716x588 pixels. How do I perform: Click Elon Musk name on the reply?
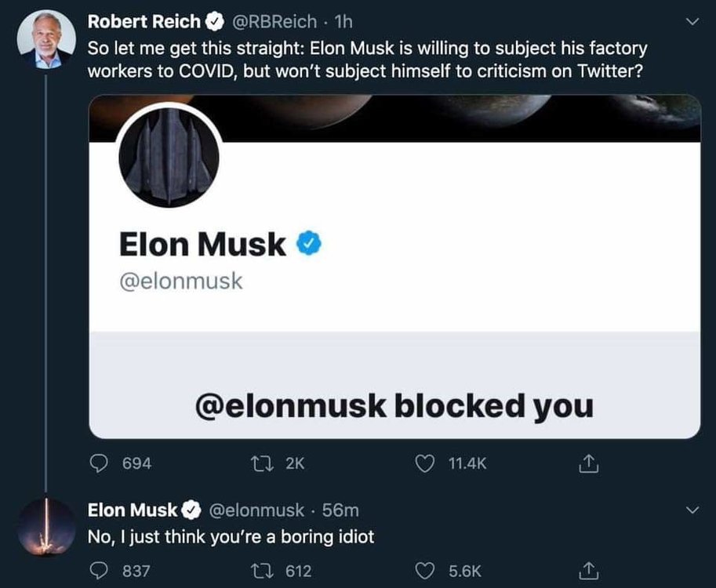tap(132, 510)
